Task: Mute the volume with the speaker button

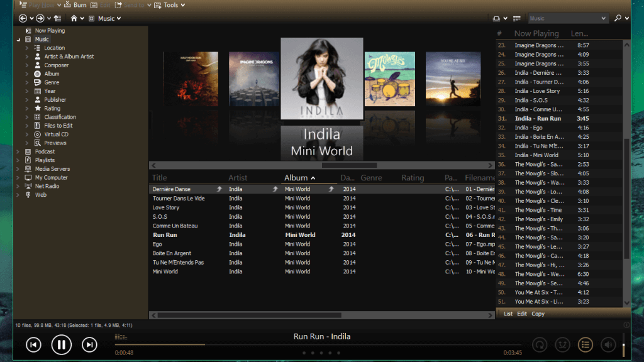Action: (608, 345)
